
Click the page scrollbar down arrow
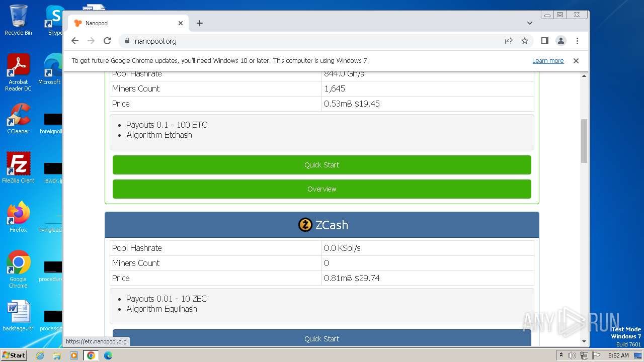point(584,341)
